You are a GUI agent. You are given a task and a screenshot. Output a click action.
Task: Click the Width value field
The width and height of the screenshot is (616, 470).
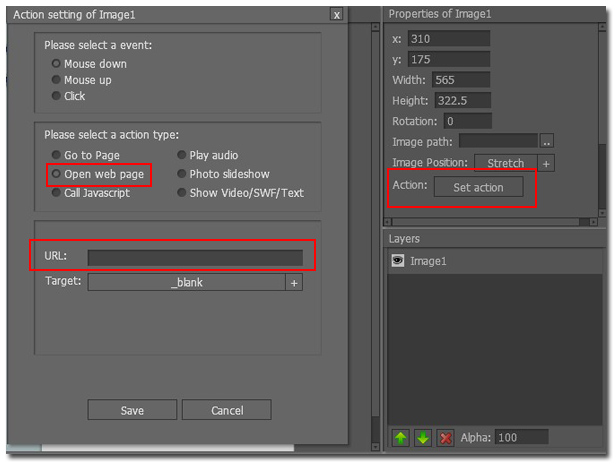[x=461, y=80]
